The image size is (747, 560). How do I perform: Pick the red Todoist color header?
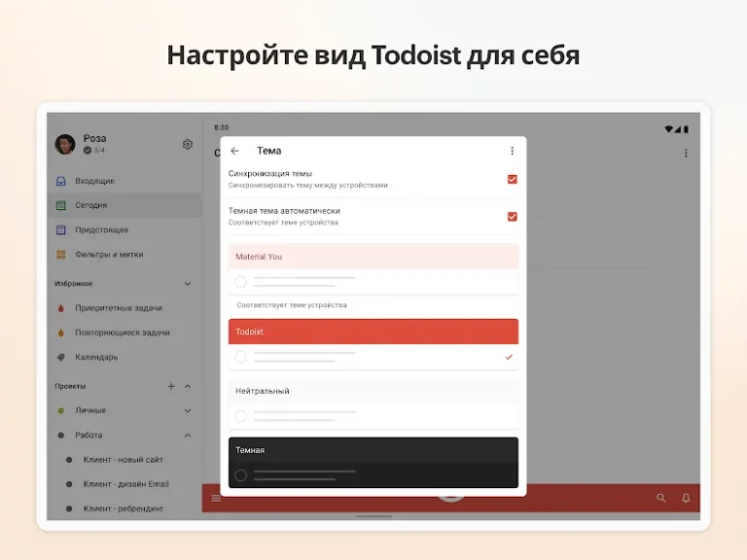[x=373, y=332]
